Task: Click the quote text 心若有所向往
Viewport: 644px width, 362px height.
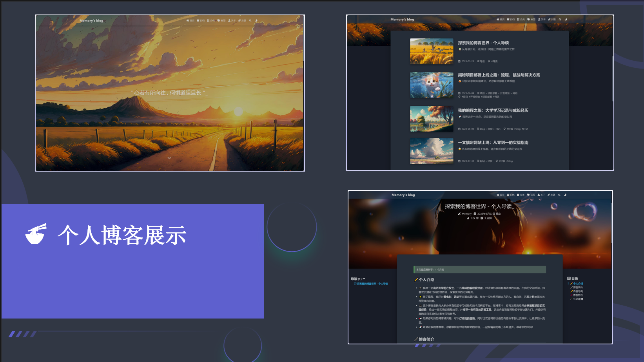Action: [x=169, y=93]
